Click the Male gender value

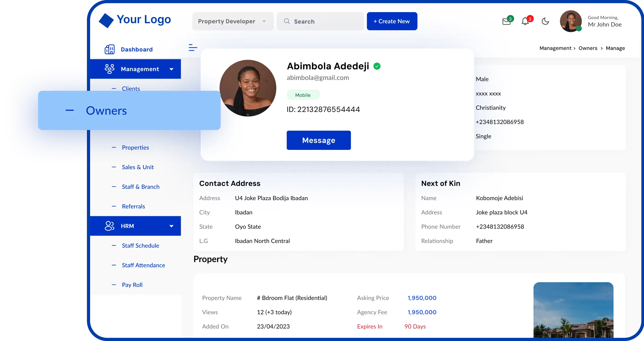[x=482, y=79]
